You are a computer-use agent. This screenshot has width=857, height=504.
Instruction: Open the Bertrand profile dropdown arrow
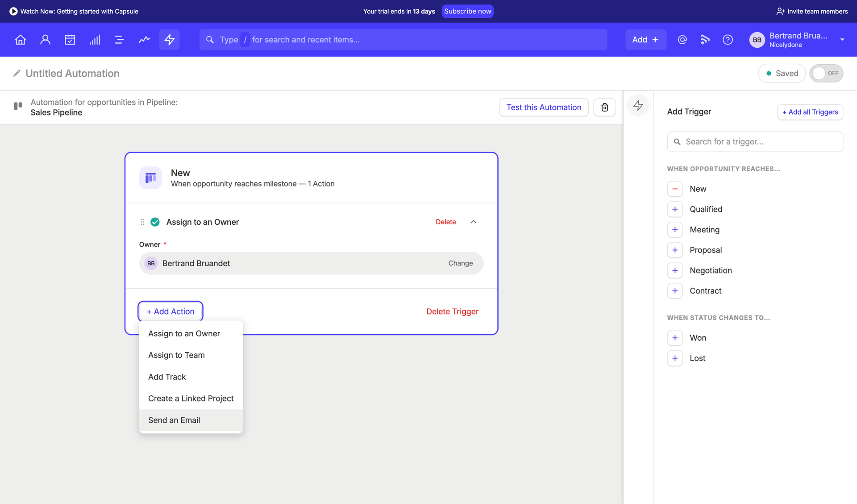coord(843,39)
